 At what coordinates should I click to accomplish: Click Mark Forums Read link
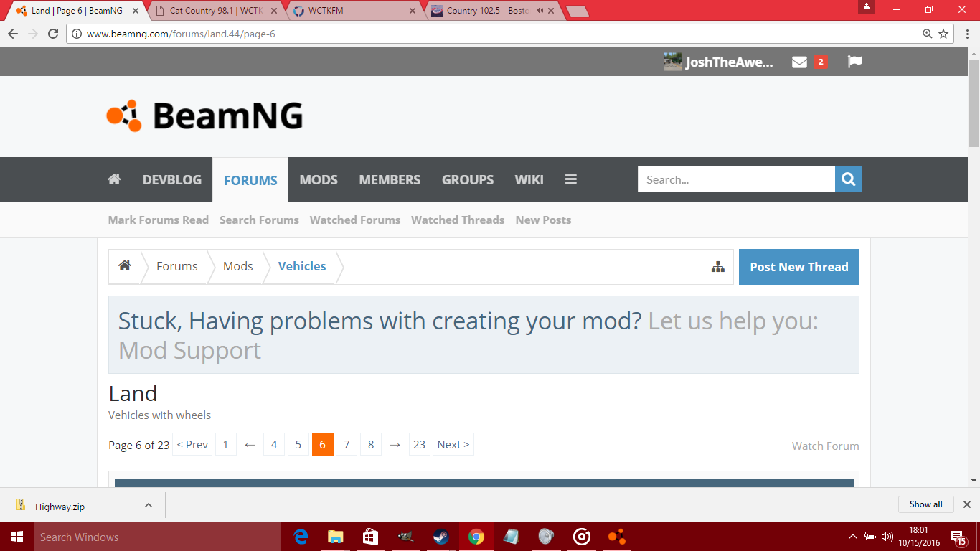(x=159, y=220)
